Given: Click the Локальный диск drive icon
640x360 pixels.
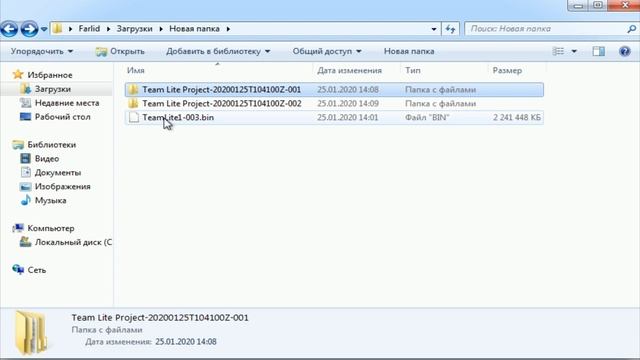Looking at the screenshot, I should 25,242.
